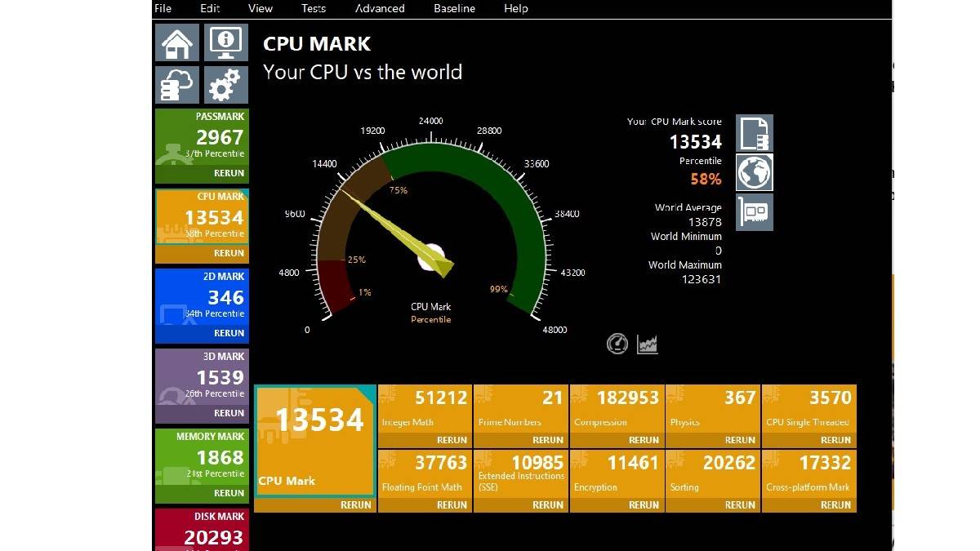Switch to the gauge view icon
980x551 pixels.
[617, 344]
